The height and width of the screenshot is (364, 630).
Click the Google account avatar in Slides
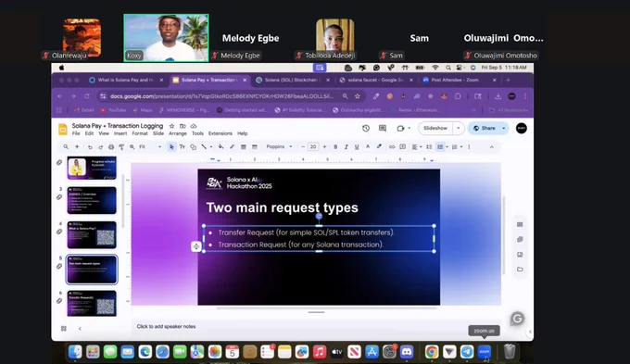522,128
